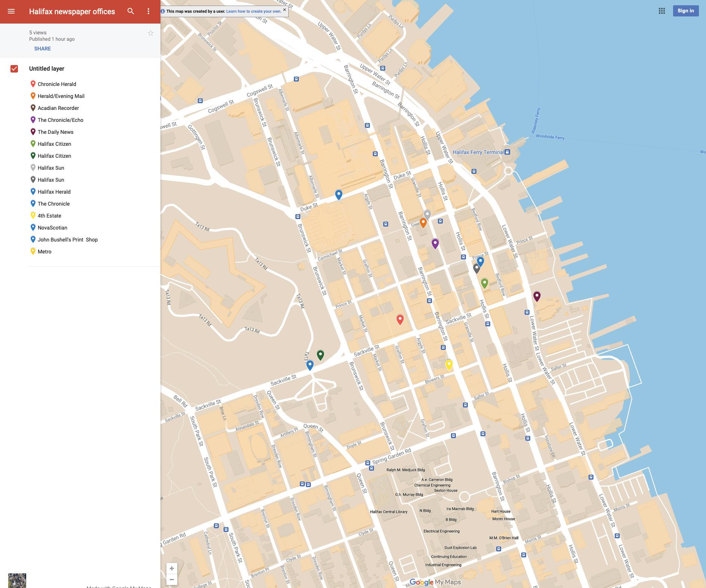
Task: Select '4th Estate' in the layer list
Action: coord(49,216)
